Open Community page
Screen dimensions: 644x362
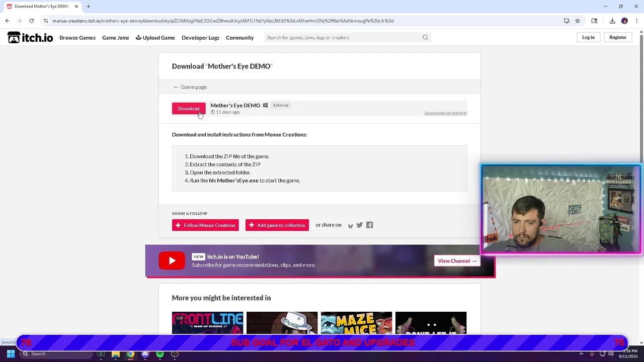click(x=239, y=38)
